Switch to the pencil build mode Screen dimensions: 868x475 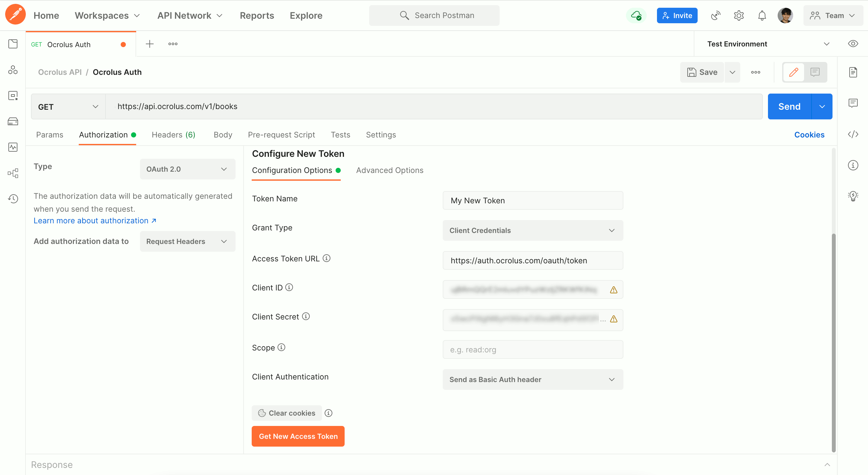pos(793,72)
